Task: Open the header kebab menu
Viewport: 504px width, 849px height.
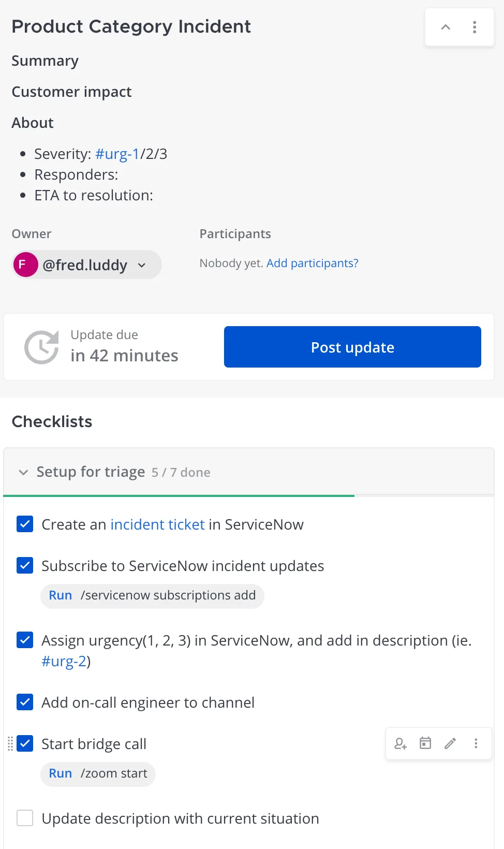Action: 475,27
